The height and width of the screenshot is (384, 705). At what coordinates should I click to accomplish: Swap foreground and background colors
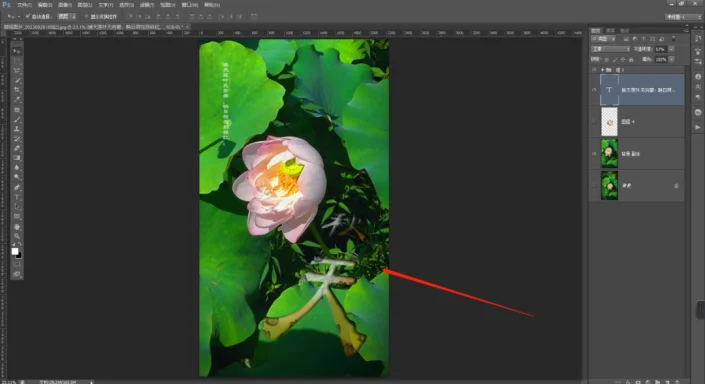tap(20, 244)
